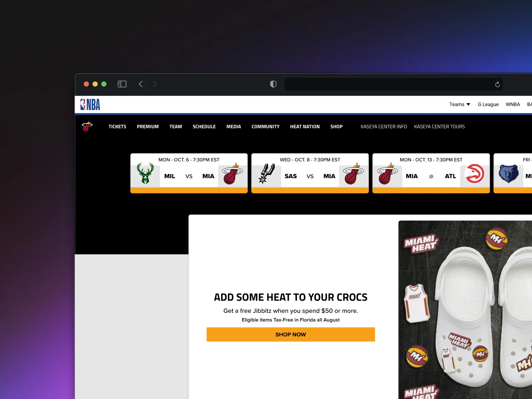Viewport: 532px width, 399px height.
Task: Click the browser address bar
Action: (x=393, y=84)
